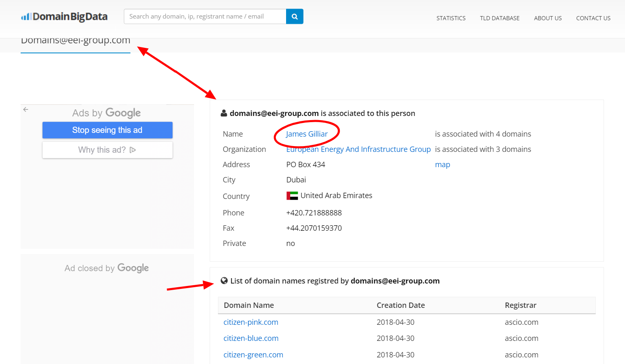The height and width of the screenshot is (364, 625).
Task: Click the ascio.com registrar for citizen-green.com
Action: tap(521, 355)
